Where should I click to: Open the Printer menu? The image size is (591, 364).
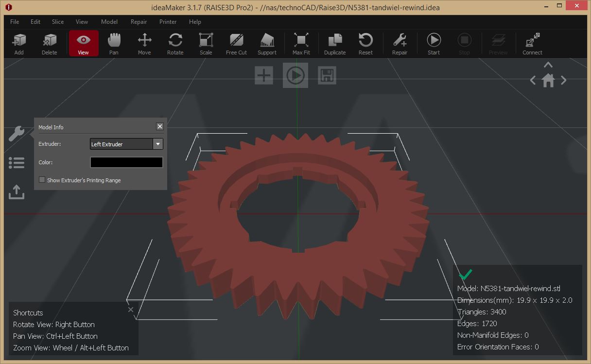tap(168, 22)
